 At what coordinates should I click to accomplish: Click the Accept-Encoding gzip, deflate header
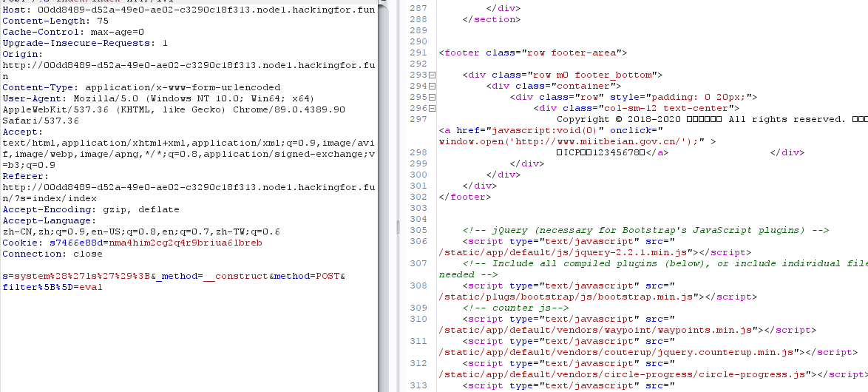[91, 209]
